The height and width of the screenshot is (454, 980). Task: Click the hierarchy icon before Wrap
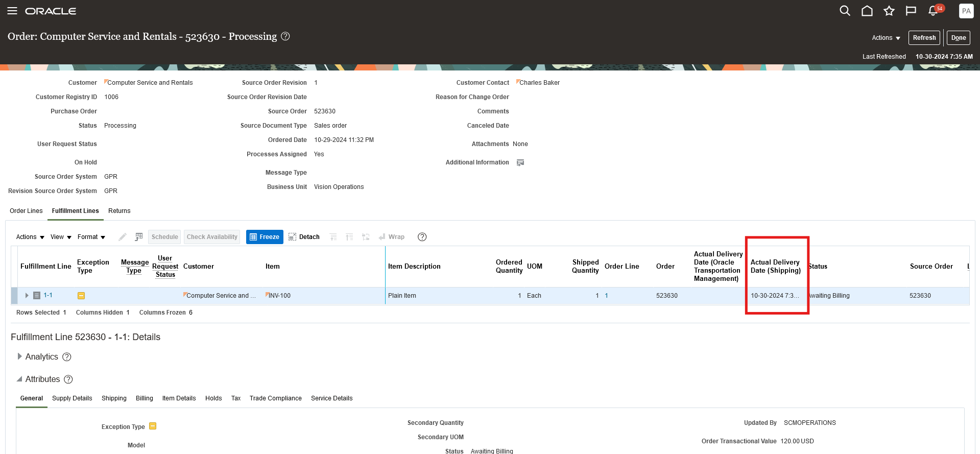[366, 237]
